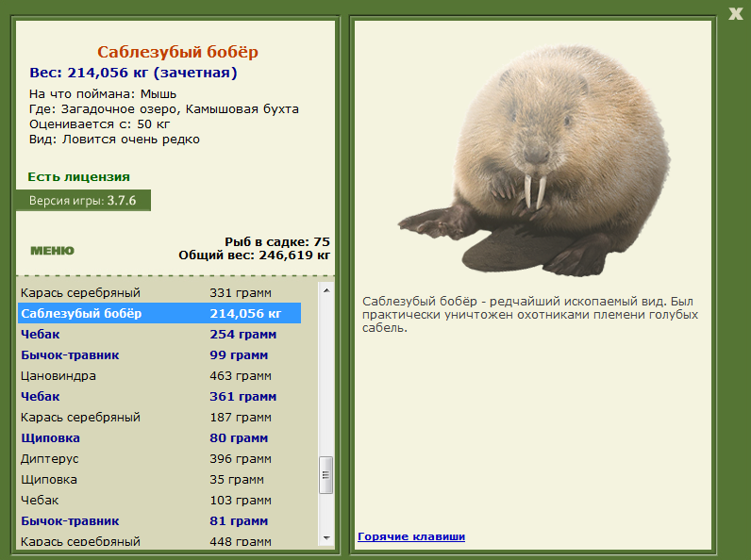Click the Вес: 214,056 кг (зачетная) text
This screenshot has height=560, width=751.
point(133,73)
